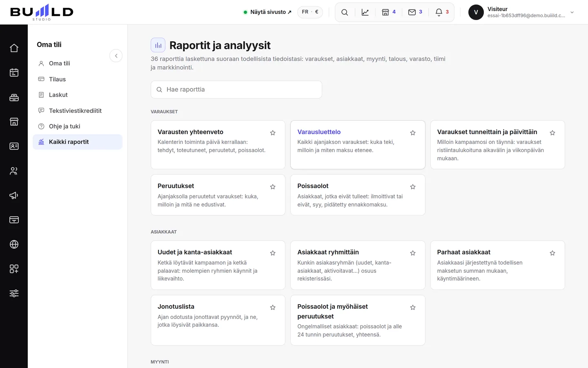Image resolution: width=588 pixels, height=368 pixels.
Task: Open the people icon in left rail
Action: (x=14, y=171)
